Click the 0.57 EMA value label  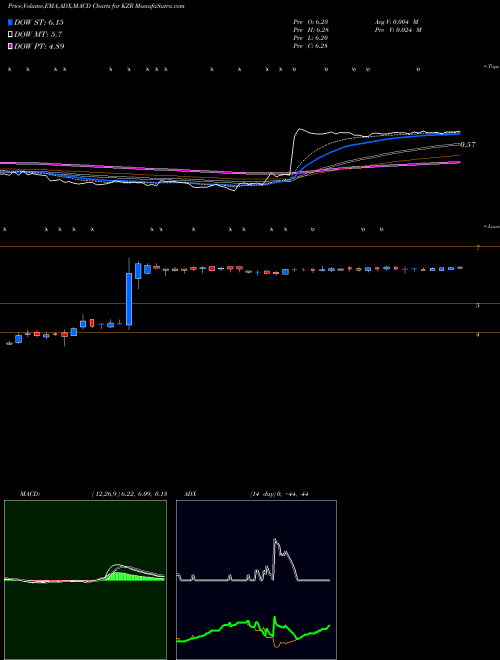pyautogui.click(x=467, y=145)
